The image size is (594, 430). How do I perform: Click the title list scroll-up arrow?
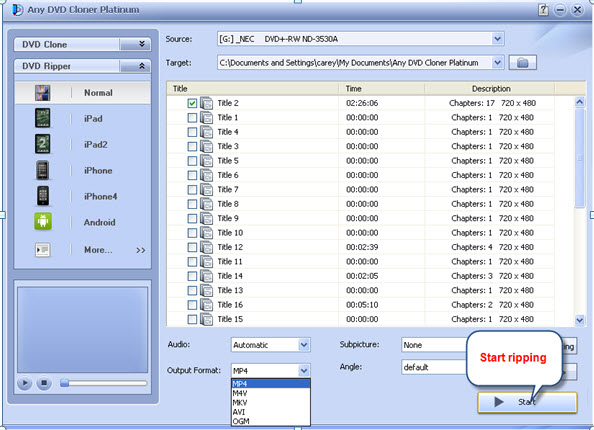580,102
